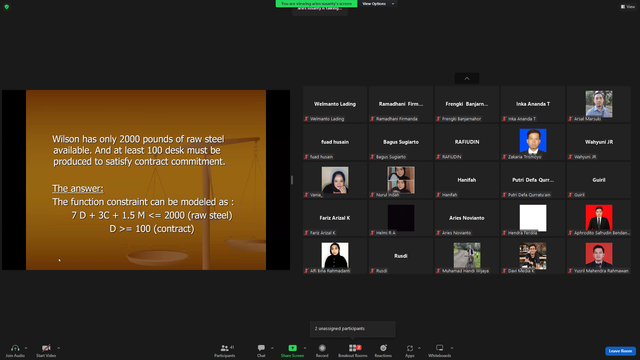The image size is (640, 360).
Task: Select Vania's video thumbnail
Action: click(335, 180)
